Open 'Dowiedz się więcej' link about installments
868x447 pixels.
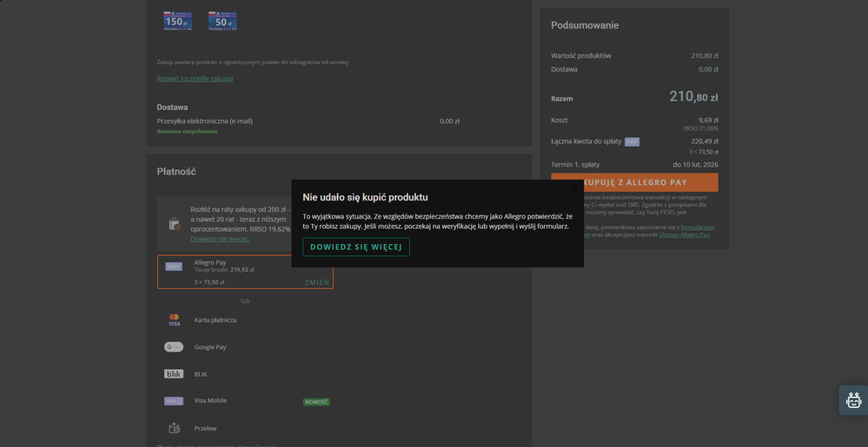[x=219, y=239]
